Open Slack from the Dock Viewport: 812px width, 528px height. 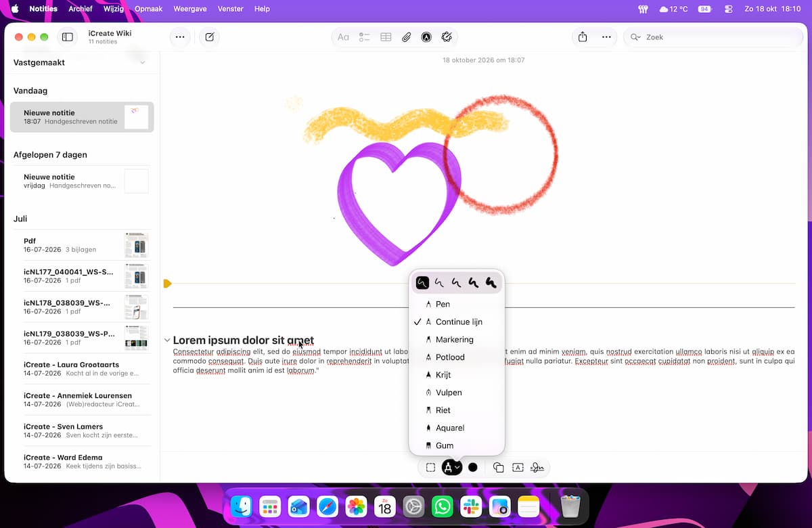[x=471, y=506]
